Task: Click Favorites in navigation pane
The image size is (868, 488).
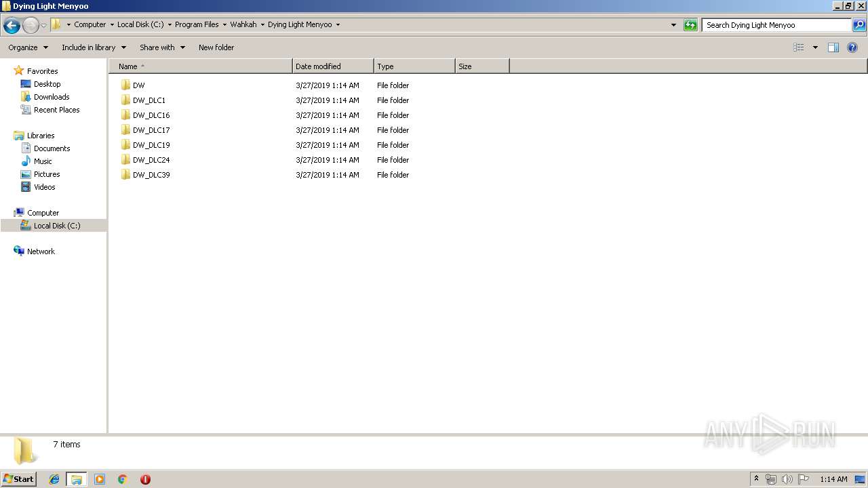Action: point(42,71)
